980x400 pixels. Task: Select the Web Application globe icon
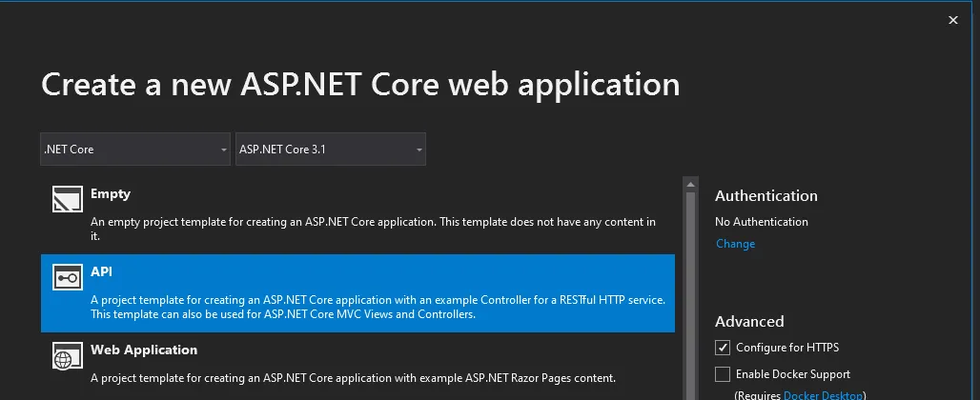[x=68, y=355]
